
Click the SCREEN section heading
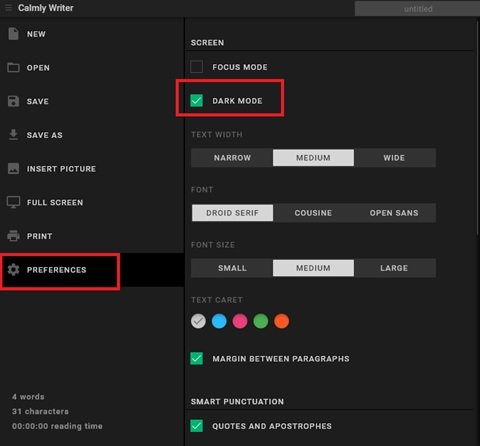coord(207,43)
